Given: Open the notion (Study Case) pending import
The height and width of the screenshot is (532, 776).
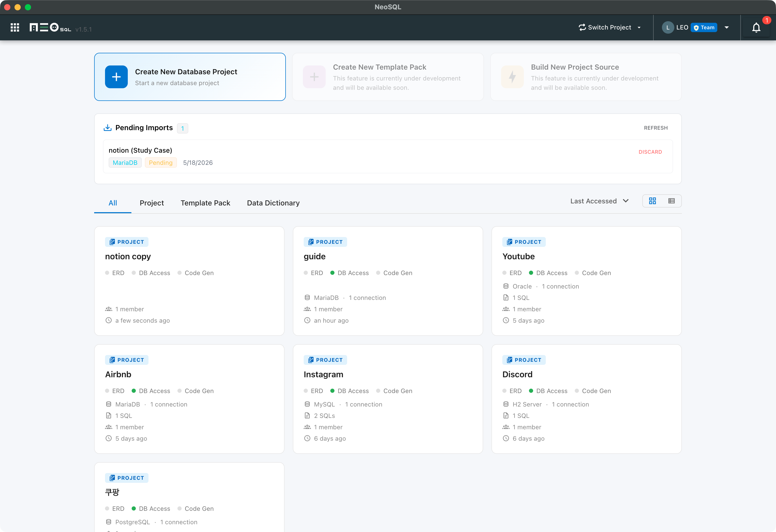Looking at the screenshot, I should coord(388,156).
